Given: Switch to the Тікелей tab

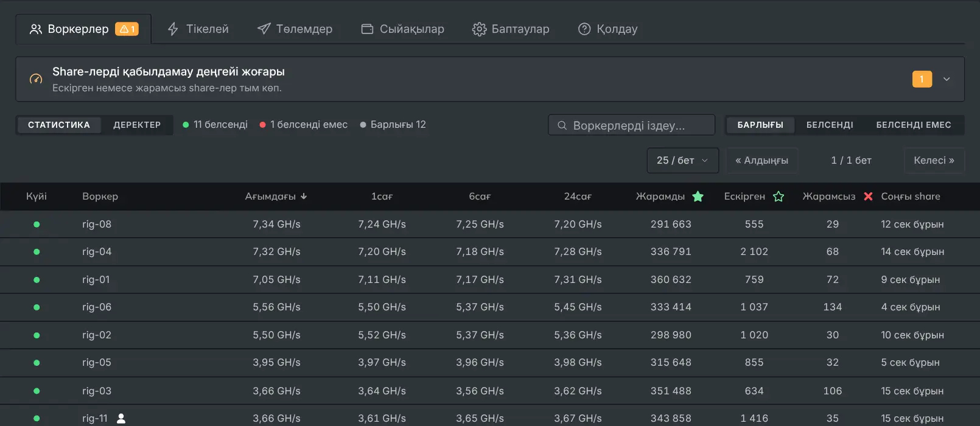Looking at the screenshot, I should (x=198, y=29).
